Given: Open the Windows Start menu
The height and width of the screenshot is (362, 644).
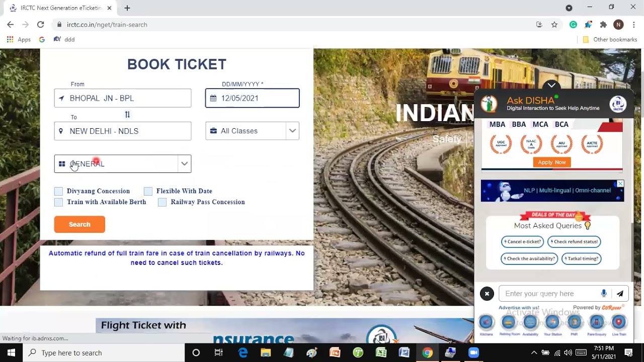Looking at the screenshot, I should point(11,353).
